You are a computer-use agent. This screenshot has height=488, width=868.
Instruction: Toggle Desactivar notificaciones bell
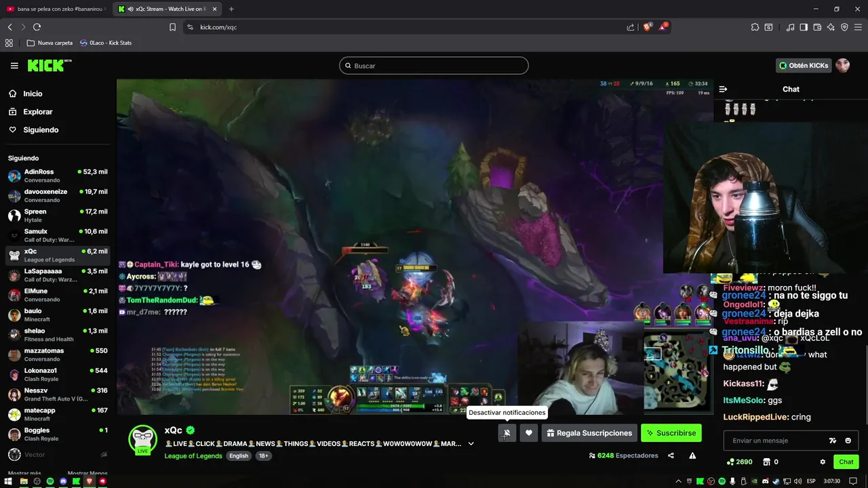pyautogui.click(x=507, y=433)
